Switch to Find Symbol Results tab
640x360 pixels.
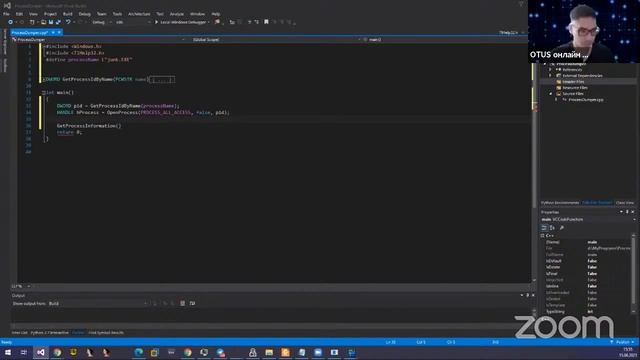(106, 333)
